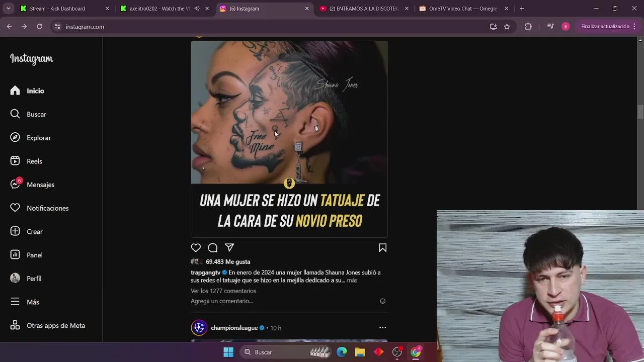Viewport: 644px width, 362px height.
Task: Open the media control icon in toolbar
Action: [x=550, y=27]
